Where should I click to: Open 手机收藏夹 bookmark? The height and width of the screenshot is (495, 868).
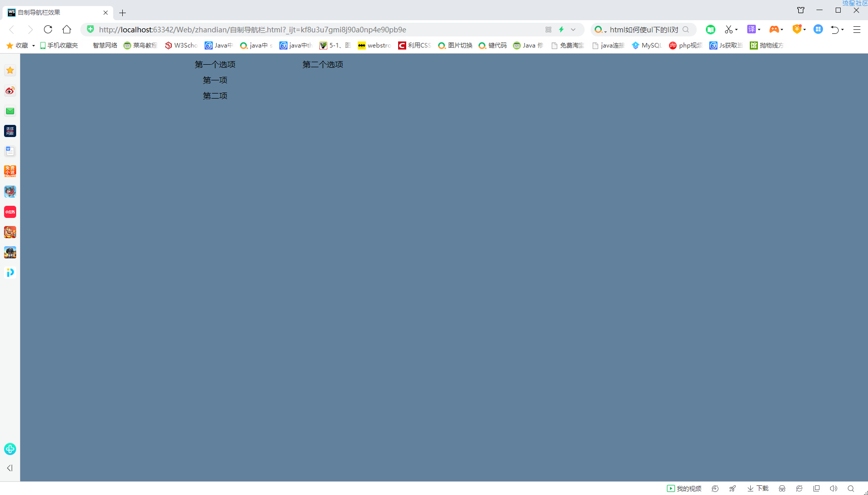(x=59, y=46)
